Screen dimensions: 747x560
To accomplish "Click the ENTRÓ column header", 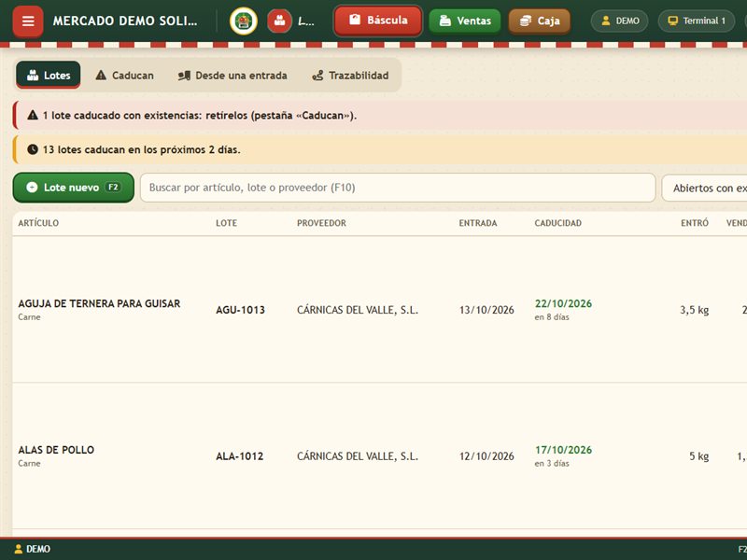I will click(695, 223).
